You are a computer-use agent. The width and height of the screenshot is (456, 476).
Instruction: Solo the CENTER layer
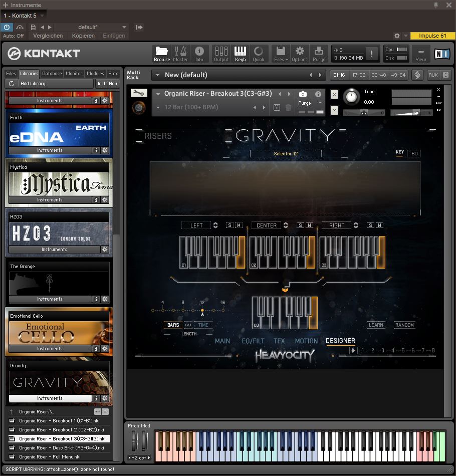point(300,225)
